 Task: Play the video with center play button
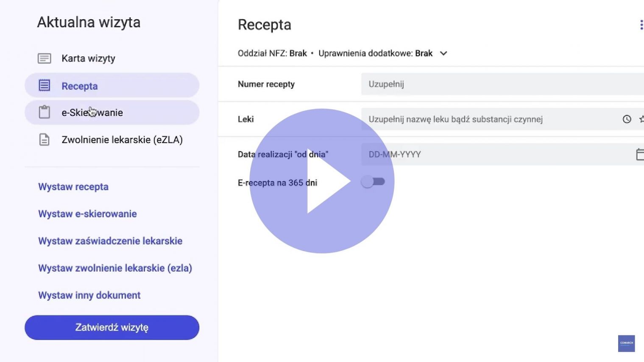pyautogui.click(x=322, y=181)
